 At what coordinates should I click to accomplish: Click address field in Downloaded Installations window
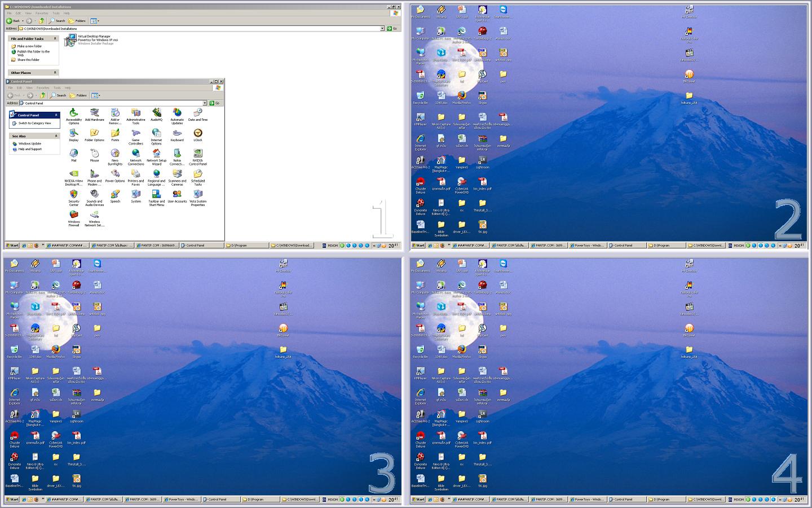pos(201,28)
